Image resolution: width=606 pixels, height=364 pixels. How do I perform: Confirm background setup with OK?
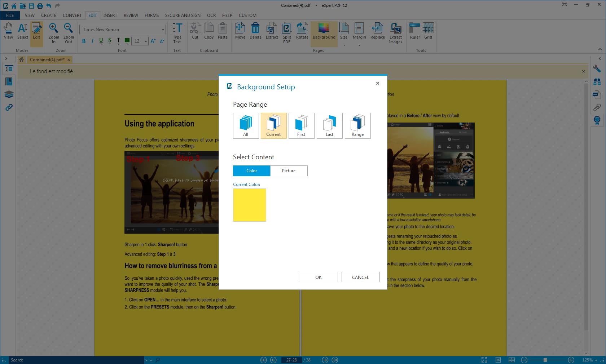point(319,277)
